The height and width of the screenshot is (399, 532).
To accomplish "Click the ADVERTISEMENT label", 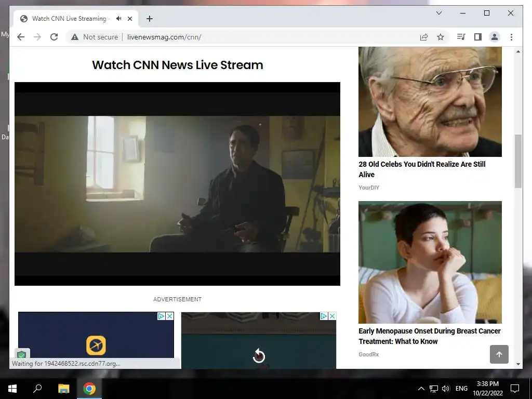I will click(x=177, y=299).
